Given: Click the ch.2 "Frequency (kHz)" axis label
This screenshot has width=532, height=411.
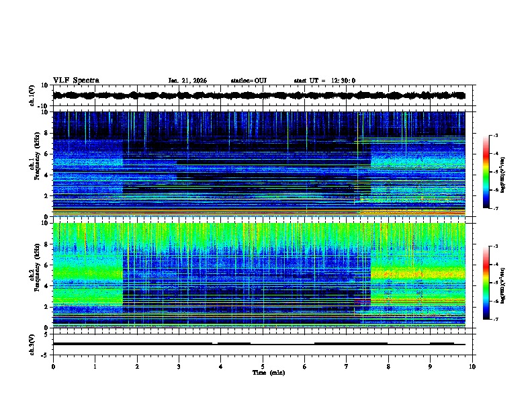Looking at the screenshot, I should 37,267.
